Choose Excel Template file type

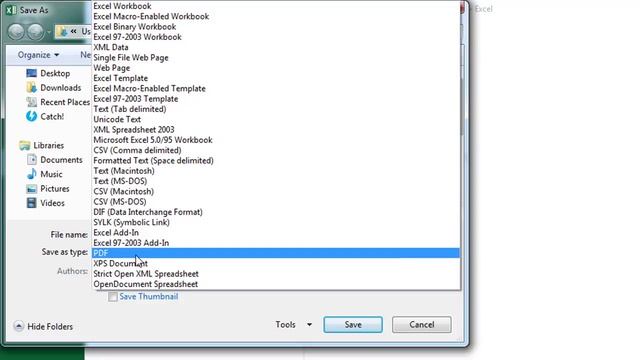276,78
